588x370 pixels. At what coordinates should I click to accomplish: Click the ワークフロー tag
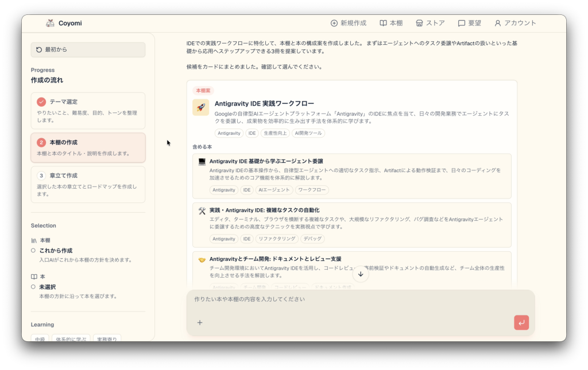[x=312, y=190]
